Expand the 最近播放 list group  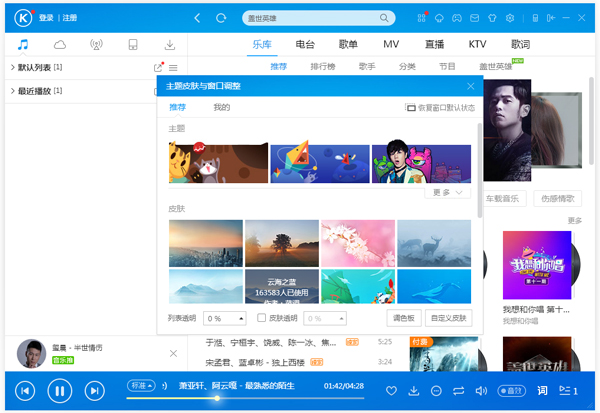[x=11, y=91]
